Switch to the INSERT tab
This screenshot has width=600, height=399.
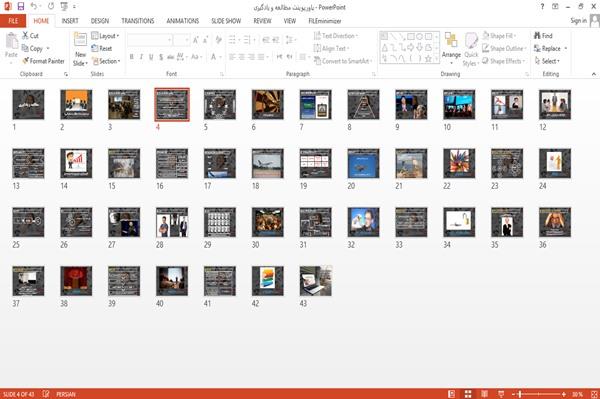70,21
